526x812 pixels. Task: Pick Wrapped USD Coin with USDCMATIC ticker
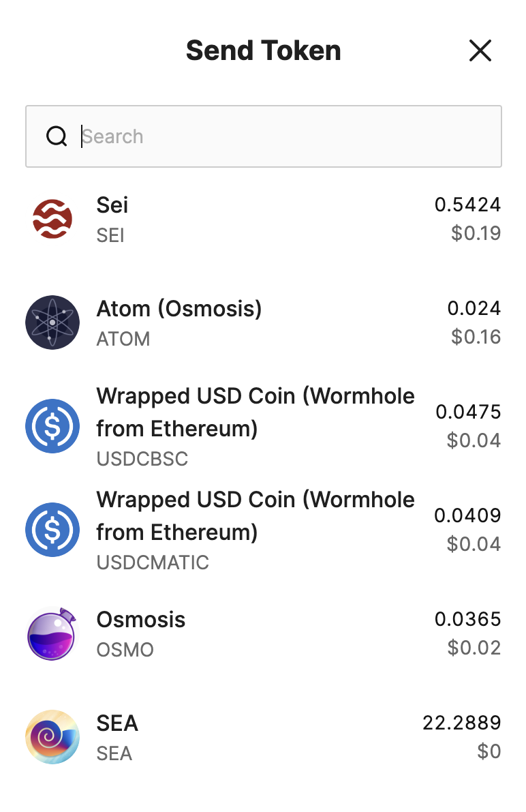pos(264,529)
